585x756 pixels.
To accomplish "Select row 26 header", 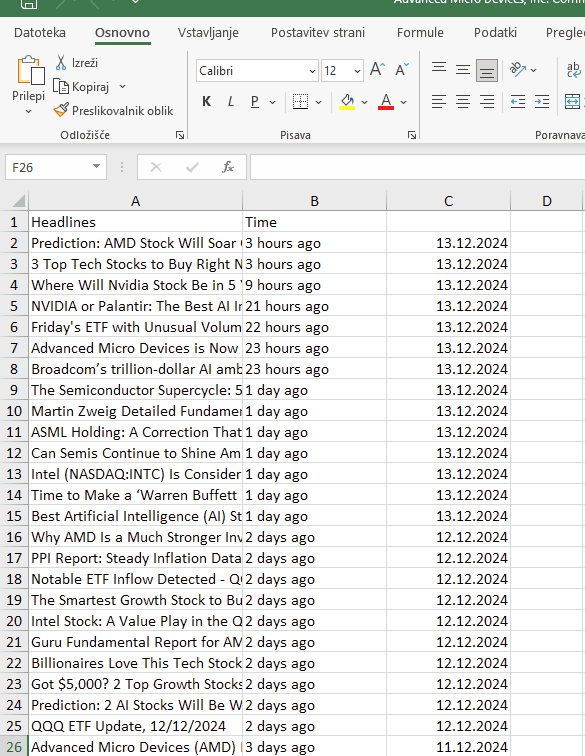I will 14,747.
